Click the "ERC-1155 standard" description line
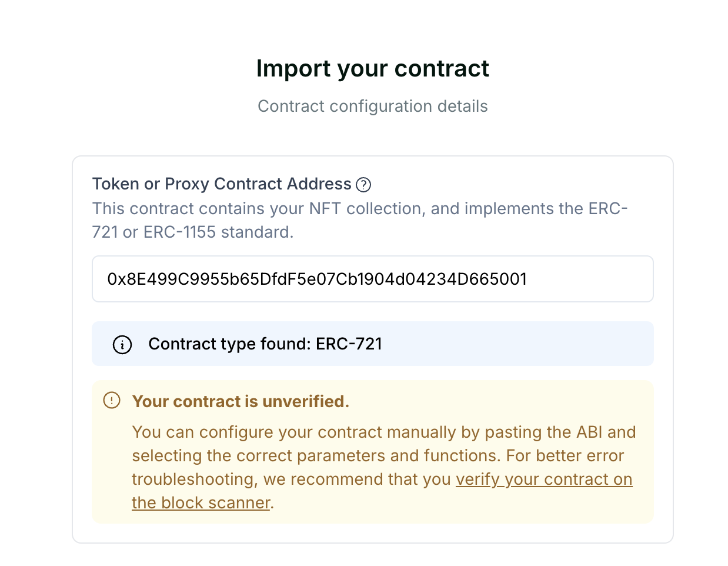 tap(193, 232)
